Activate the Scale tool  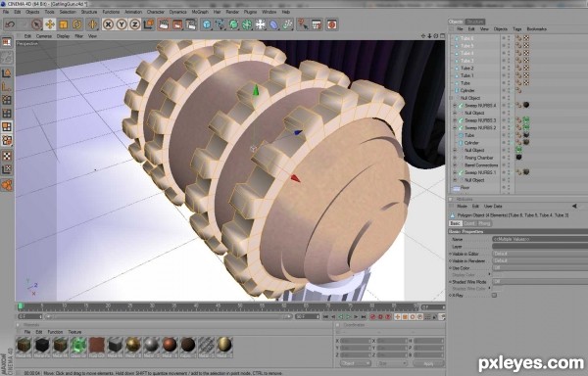(x=63, y=24)
